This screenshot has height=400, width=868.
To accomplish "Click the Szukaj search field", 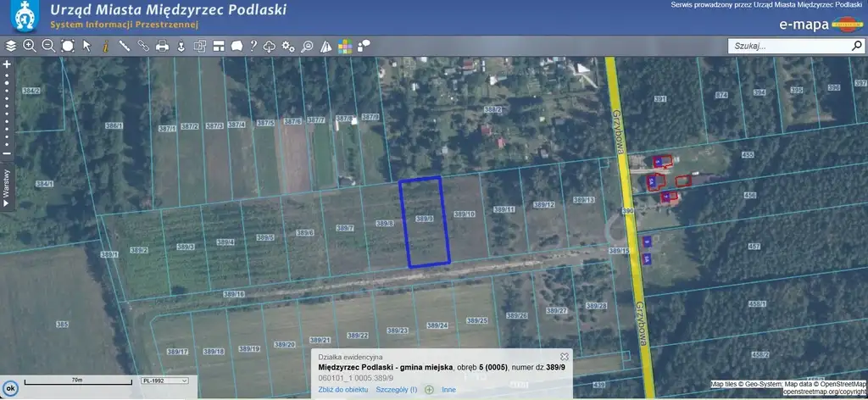I will 787,47.
